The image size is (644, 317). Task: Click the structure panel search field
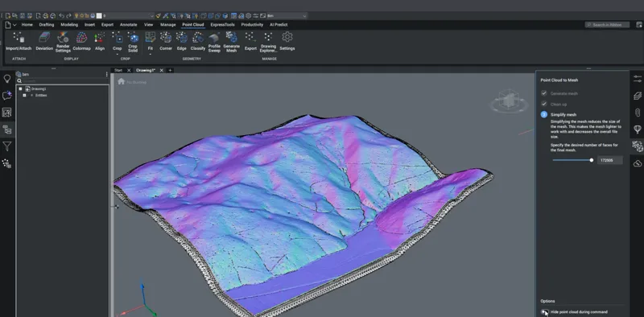(62, 81)
